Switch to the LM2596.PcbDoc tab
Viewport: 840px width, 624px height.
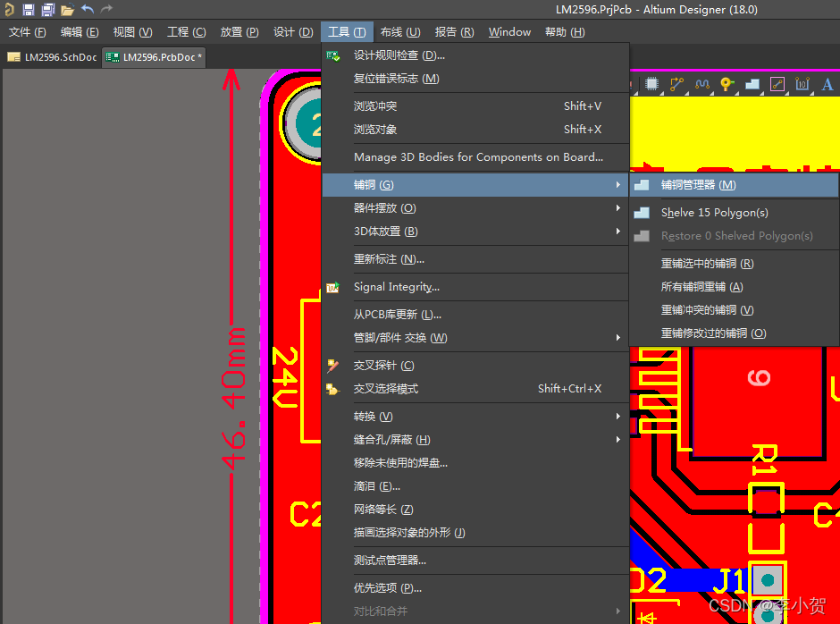point(154,57)
